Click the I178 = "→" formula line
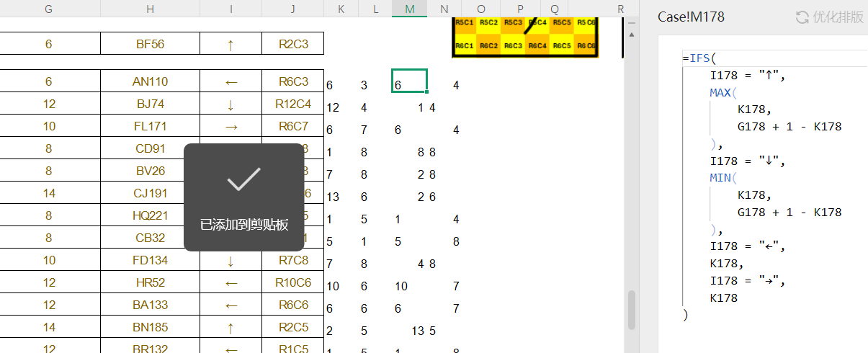 click(747, 280)
